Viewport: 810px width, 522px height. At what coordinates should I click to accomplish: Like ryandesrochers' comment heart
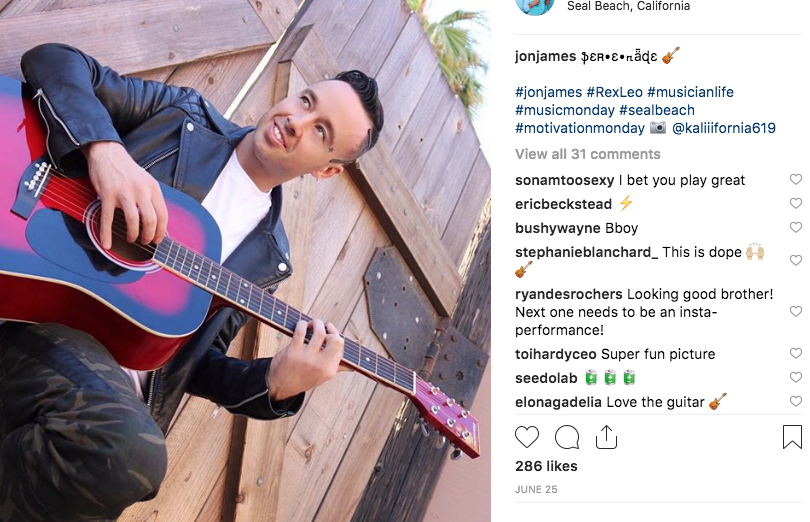(x=796, y=311)
